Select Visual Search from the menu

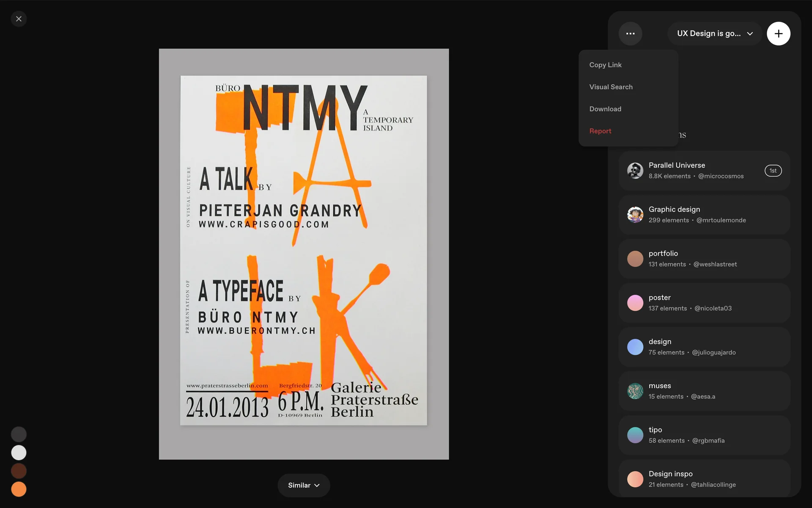click(611, 87)
